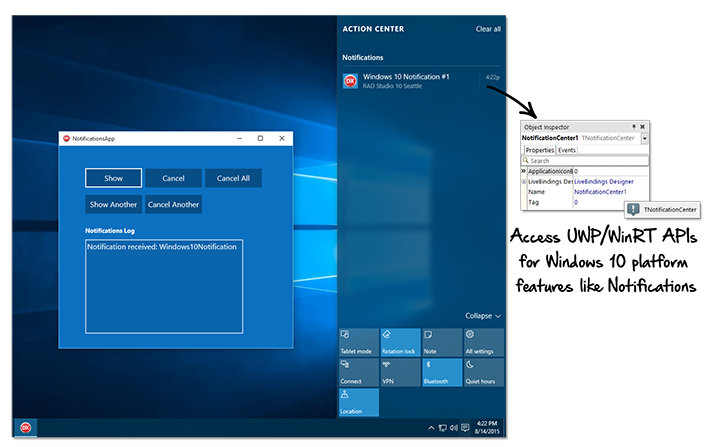Click the Object Inspector Search field
This screenshot has height=447, width=720.
[x=585, y=161]
